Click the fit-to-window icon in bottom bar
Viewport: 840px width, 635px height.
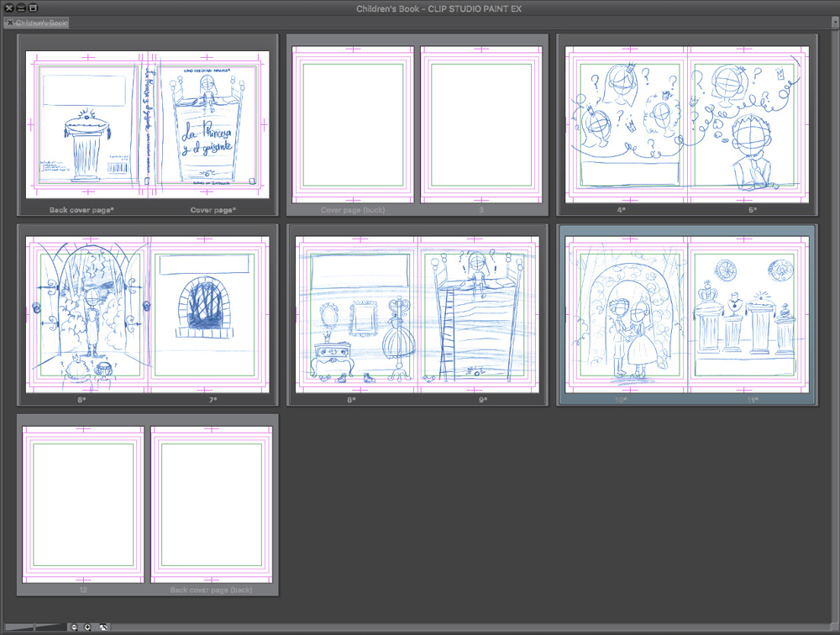[103, 627]
